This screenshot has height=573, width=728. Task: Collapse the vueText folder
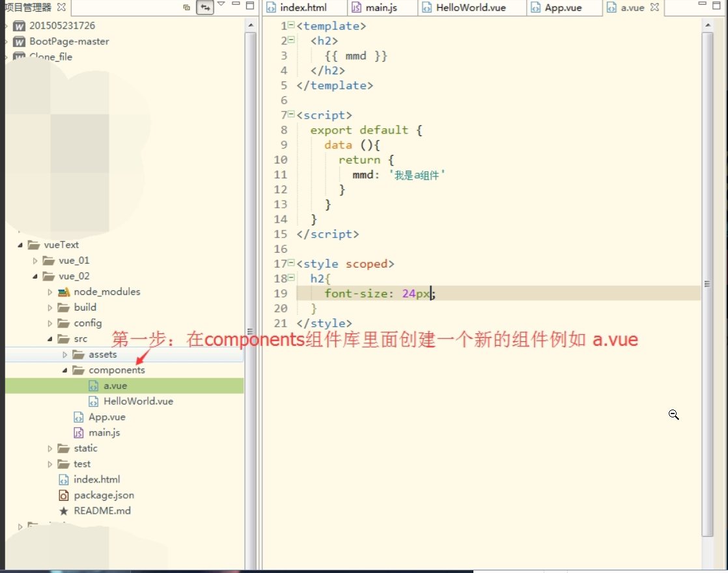coord(20,245)
